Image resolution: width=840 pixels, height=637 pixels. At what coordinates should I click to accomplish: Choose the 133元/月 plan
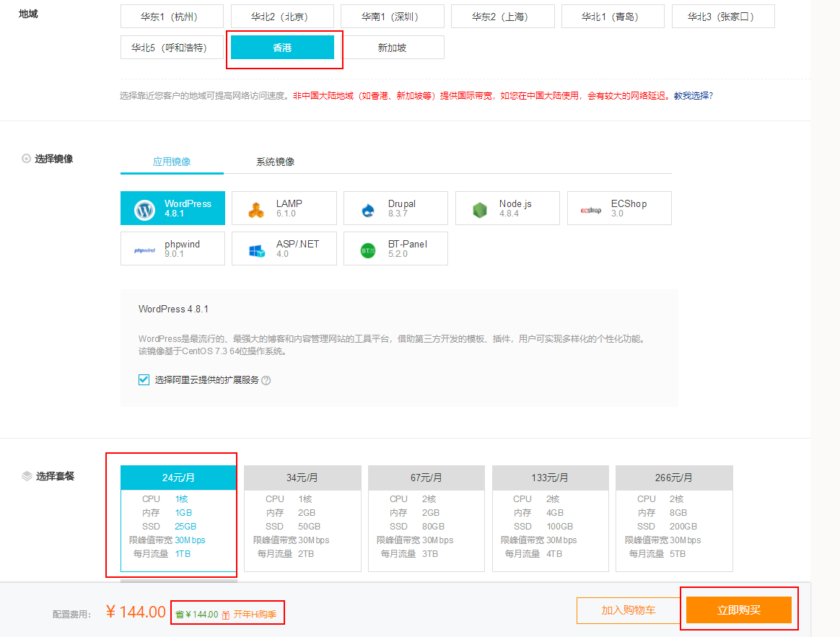tap(550, 518)
